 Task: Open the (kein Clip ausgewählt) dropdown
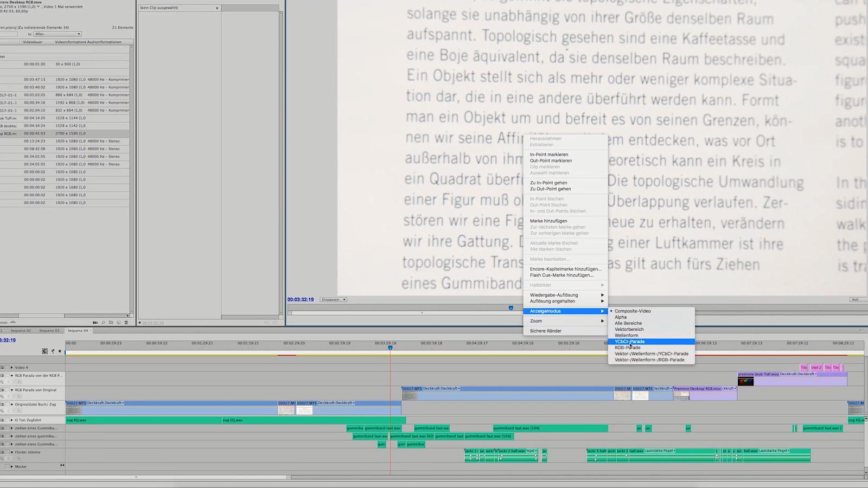click(179, 8)
